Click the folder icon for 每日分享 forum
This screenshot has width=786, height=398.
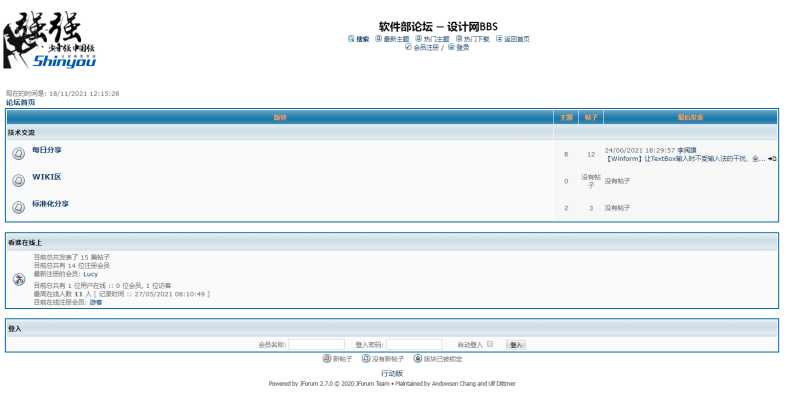[x=19, y=153]
